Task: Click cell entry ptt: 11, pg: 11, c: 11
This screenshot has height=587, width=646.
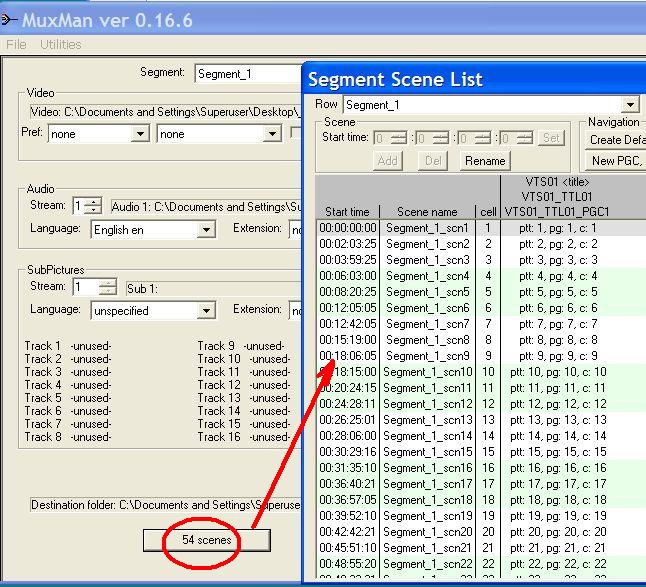Action: click(x=558, y=388)
